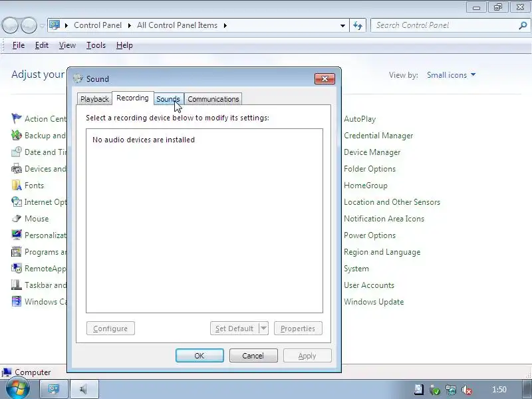Click the 'No audio devices are installed' text
Viewport: 532px width, 399px height.
pos(144,140)
